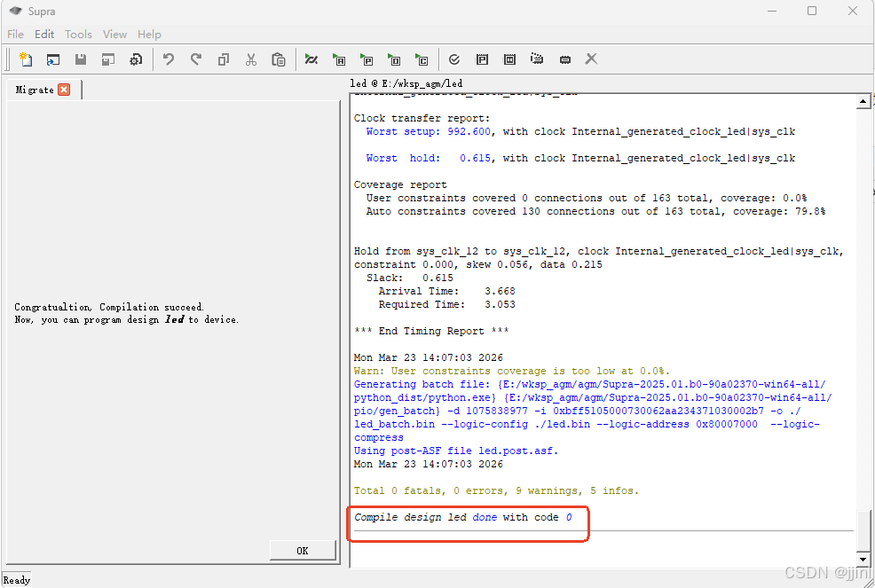Open the Help menu
The width and height of the screenshot is (875, 588).
point(149,34)
